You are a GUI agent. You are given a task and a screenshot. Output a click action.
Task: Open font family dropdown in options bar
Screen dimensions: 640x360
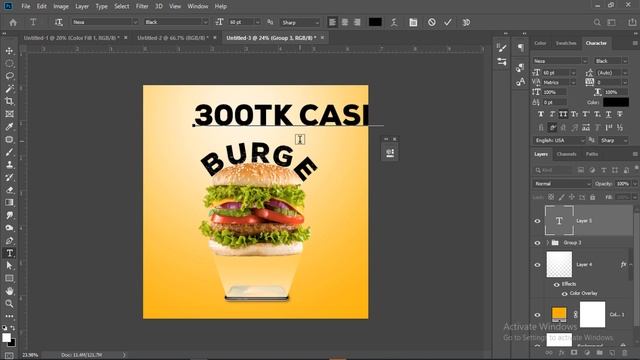pos(135,22)
